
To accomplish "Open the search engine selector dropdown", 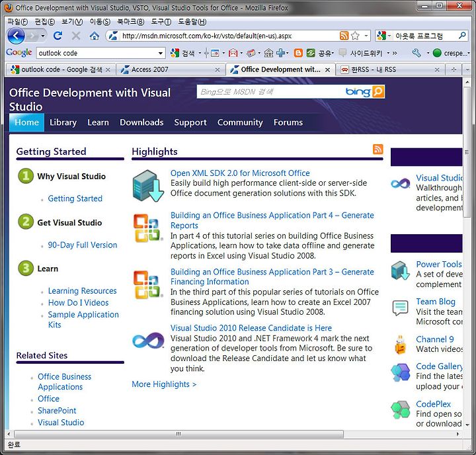I will click(x=389, y=36).
